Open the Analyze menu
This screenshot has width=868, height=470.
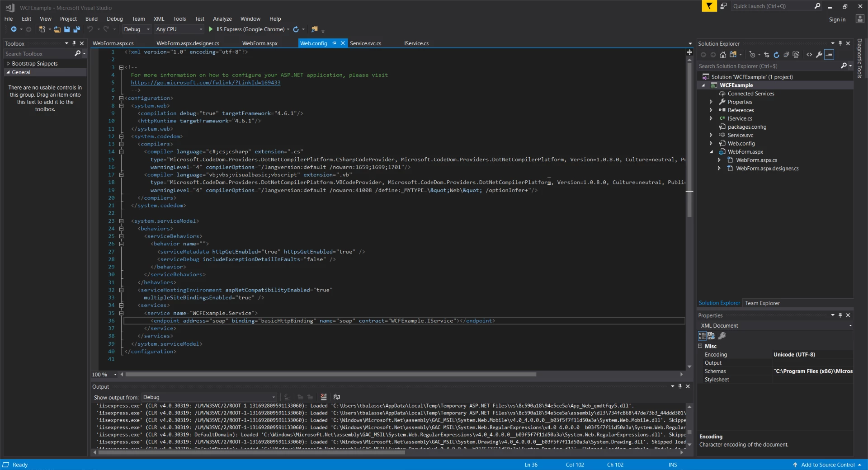222,19
